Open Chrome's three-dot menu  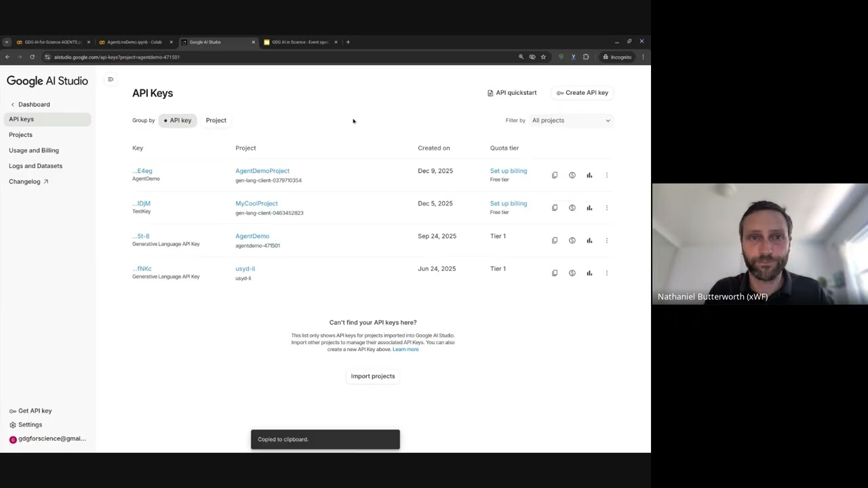point(643,57)
